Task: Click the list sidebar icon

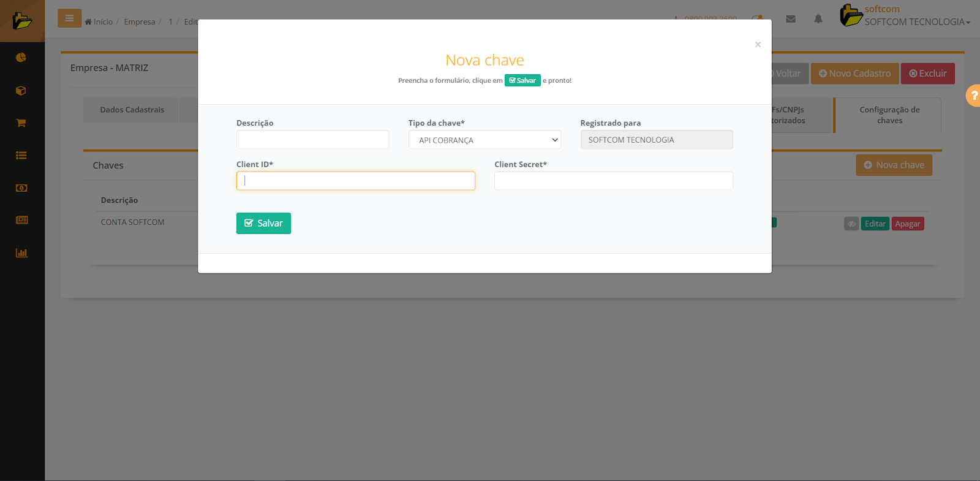Action: point(21,156)
